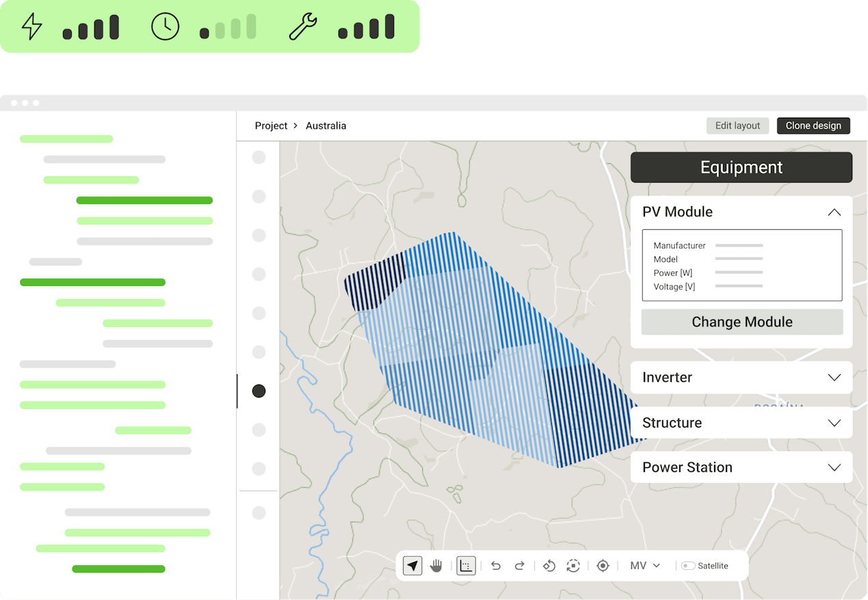This screenshot has height=600, width=868.
Task: Click the Clone design button
Action: [x=813, y=126]
